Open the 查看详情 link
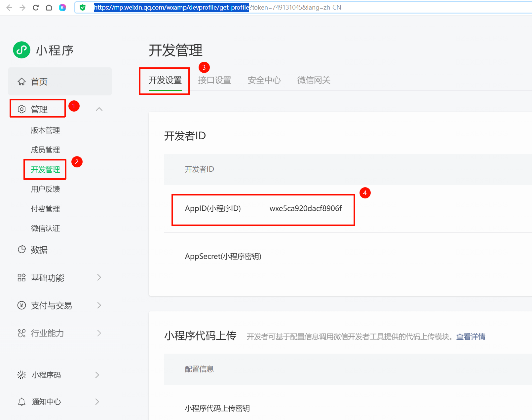The height and width of the screenshot is (420, 532). click(471, 336)
